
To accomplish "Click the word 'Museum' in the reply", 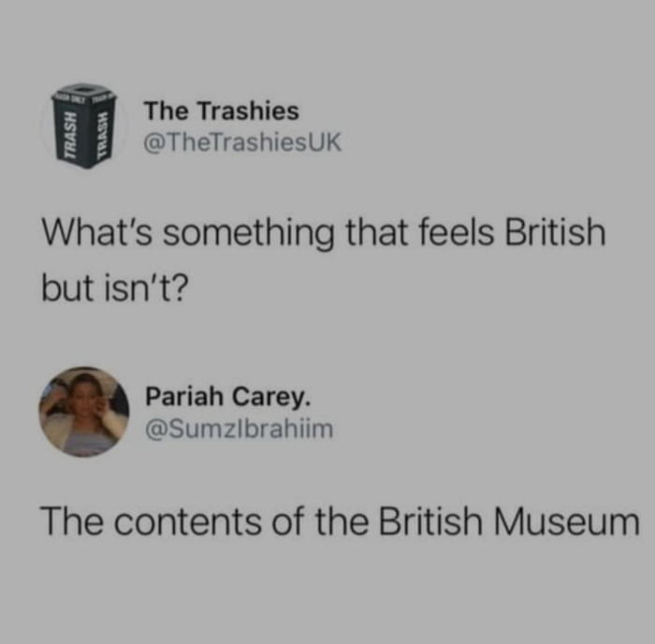I will pos(566,521).
